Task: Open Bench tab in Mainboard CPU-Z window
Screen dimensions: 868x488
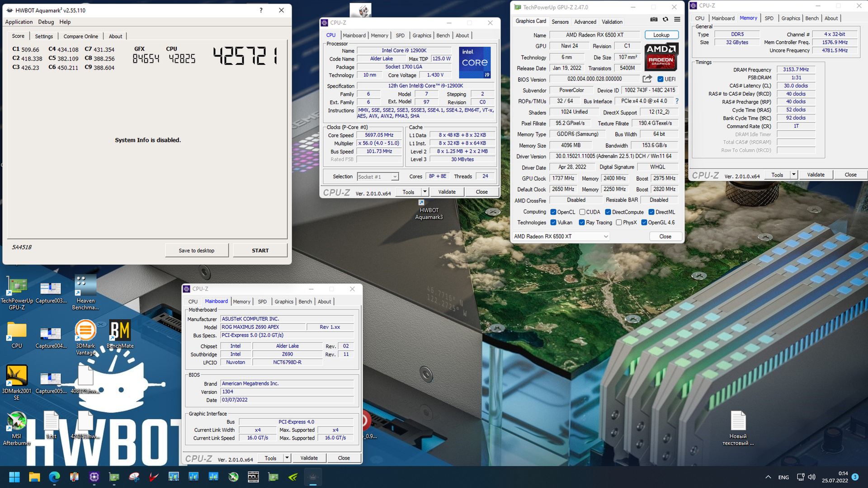Action: pos(305,301)
